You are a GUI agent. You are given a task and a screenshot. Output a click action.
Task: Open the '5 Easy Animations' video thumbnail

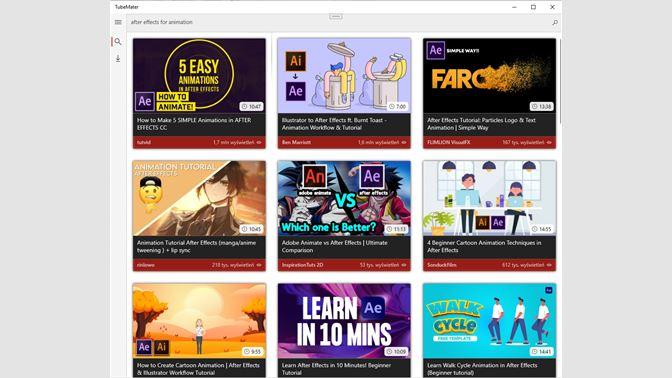pyautogui.click(x=199, y=76)
